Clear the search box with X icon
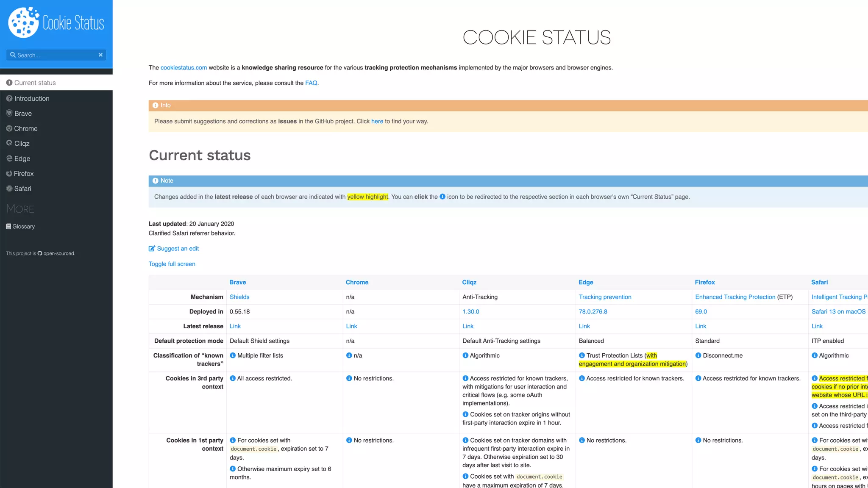This screenshot has height=488, width=868. 100,55
